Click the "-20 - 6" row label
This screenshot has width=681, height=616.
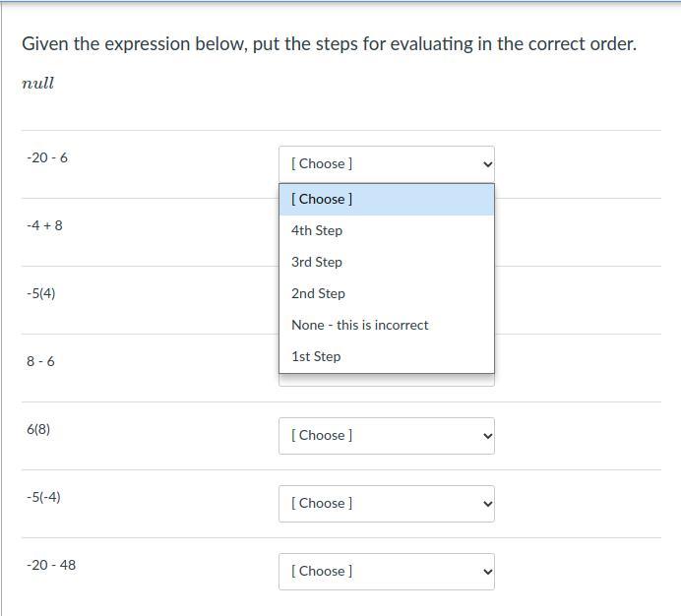point(47,157)
